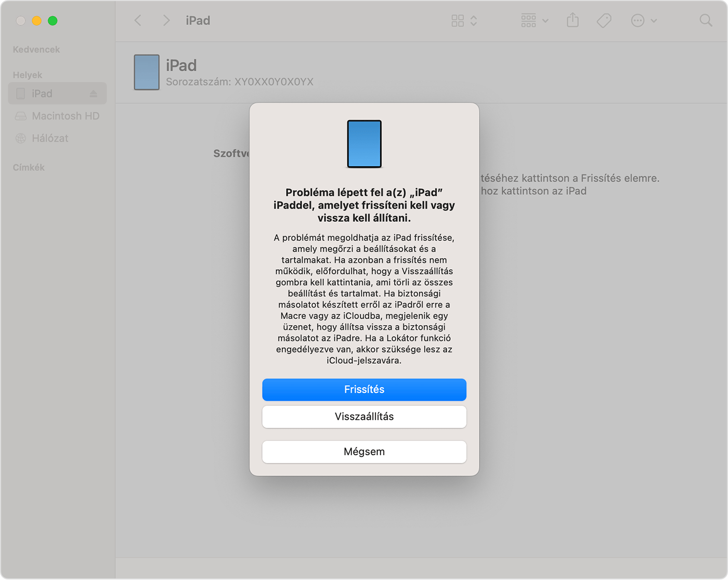
Task: Click the Frissítés button
Action: coord(364,389)
